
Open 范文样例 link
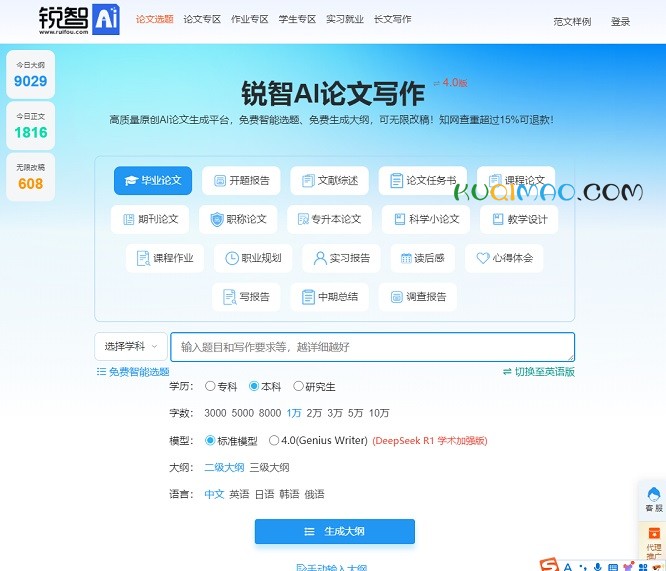point(572,22)
